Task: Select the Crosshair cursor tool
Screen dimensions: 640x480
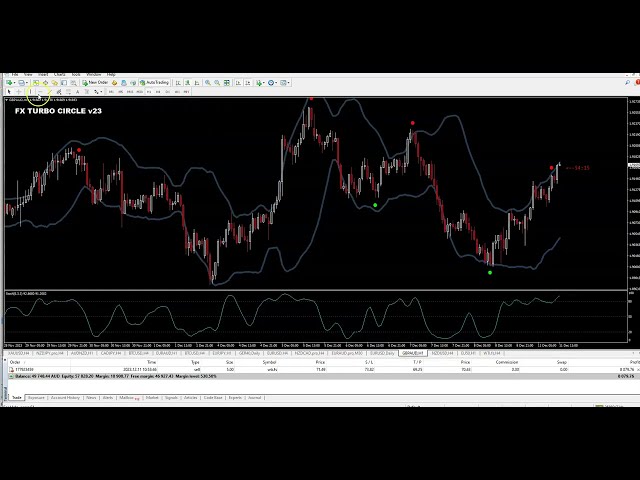Action: point(19,92)
